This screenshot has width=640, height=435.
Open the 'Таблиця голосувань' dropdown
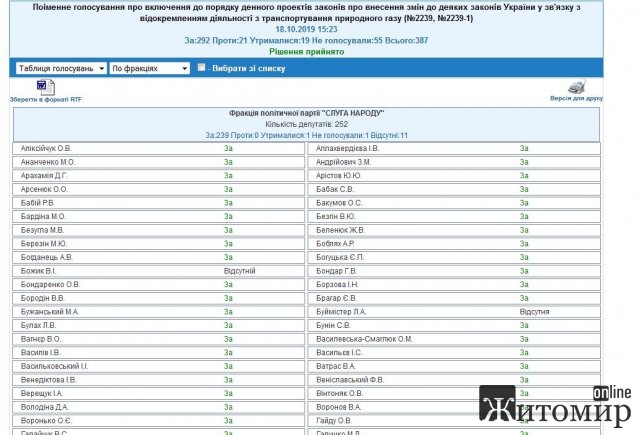pos(61,68)
